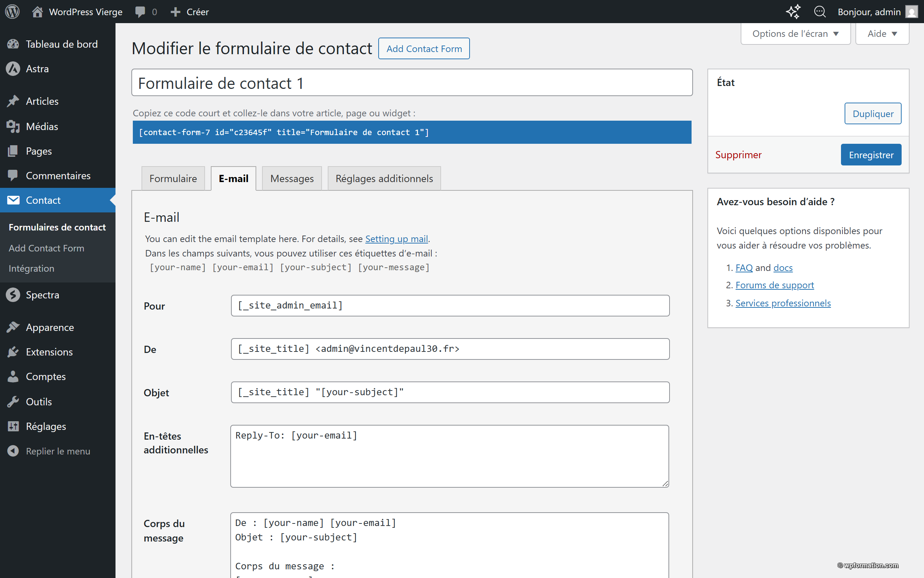Click the Objet subject field
Screen dimensions: 924x578
[450, 392]
